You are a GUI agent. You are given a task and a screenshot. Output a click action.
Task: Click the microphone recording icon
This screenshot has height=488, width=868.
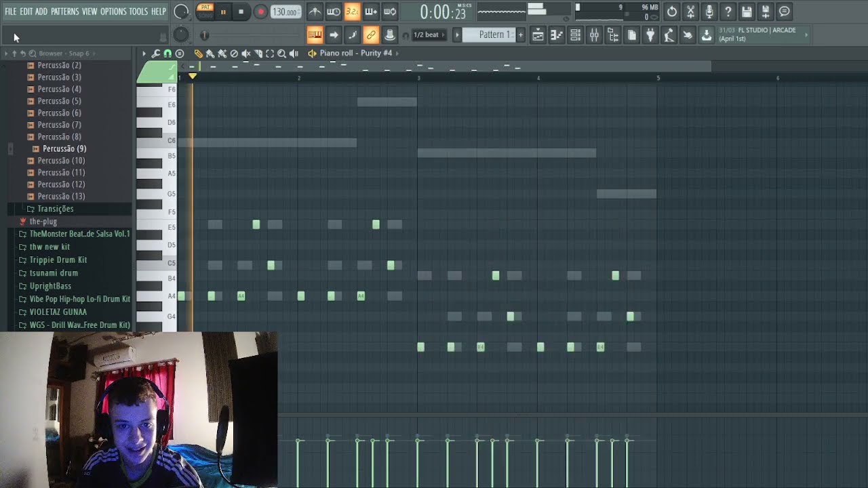(x=709, y=12)
